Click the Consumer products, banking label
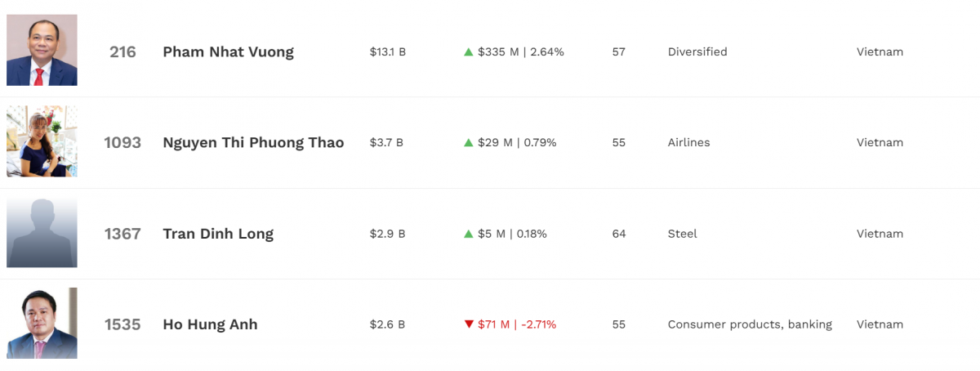980x371 pixels. tap(750, 324)
